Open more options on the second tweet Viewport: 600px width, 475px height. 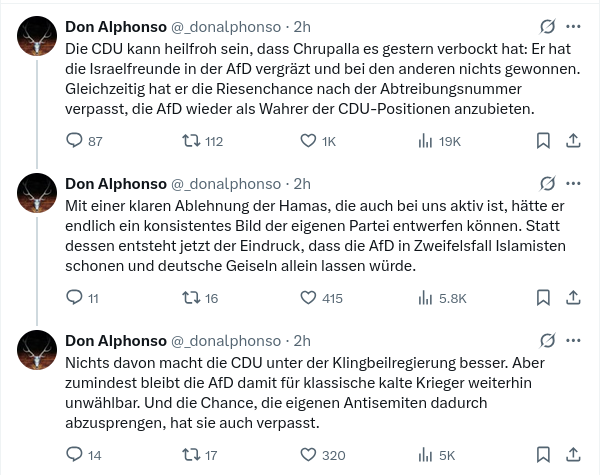click(x=573, y=183)
